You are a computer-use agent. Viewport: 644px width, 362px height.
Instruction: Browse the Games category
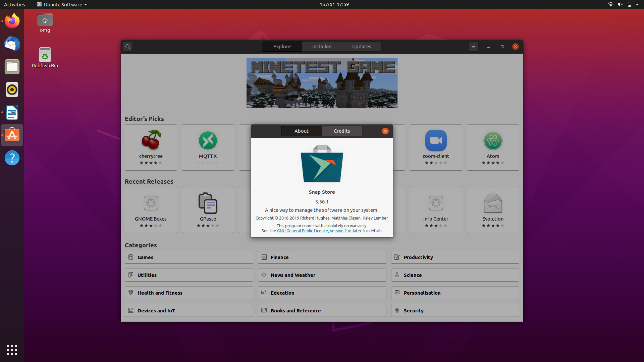click(189, 257)
